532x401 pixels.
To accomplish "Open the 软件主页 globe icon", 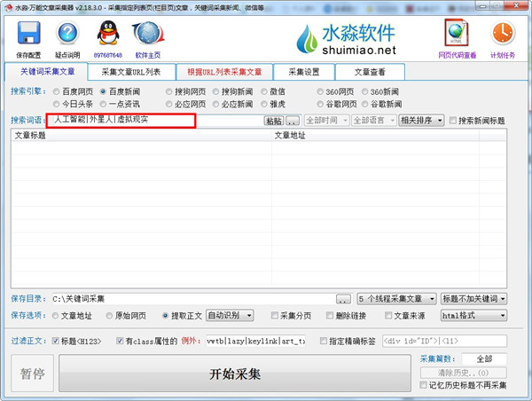I will (147, 34).
